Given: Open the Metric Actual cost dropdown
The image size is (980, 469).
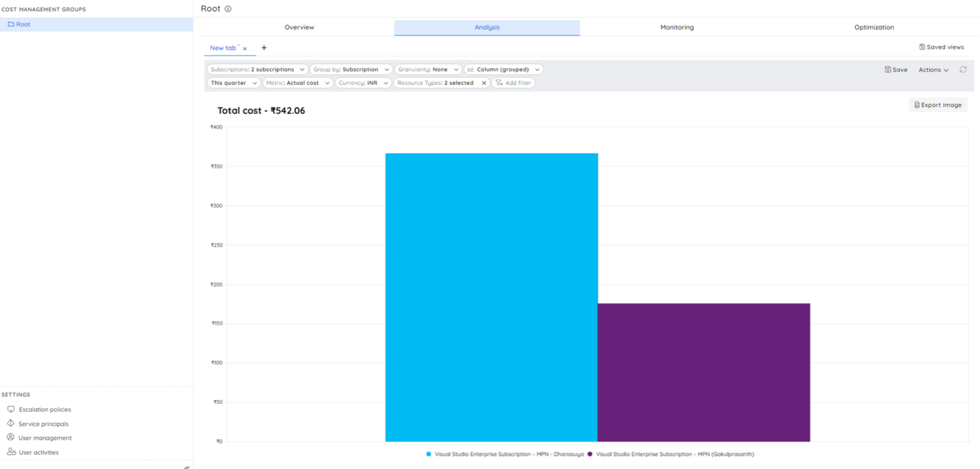Looking at the screenshot, I should coord(298,83).
